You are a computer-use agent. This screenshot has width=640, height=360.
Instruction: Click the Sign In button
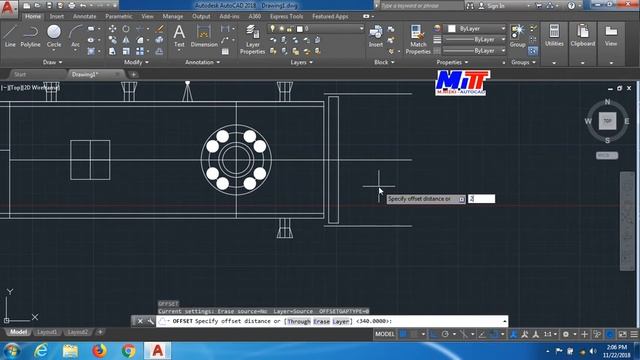[496, 6]
